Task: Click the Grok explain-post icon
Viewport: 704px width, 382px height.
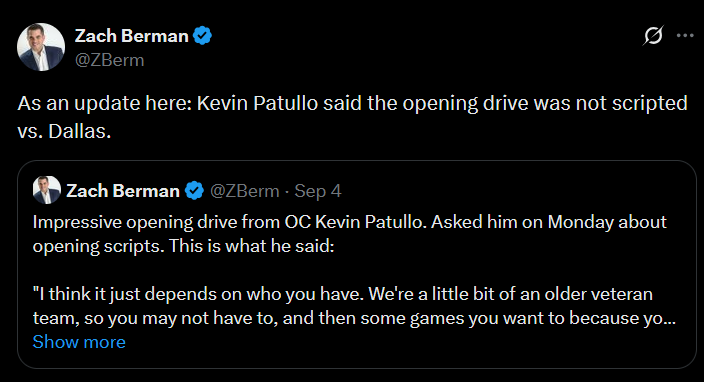Action: tap(653, 35)
